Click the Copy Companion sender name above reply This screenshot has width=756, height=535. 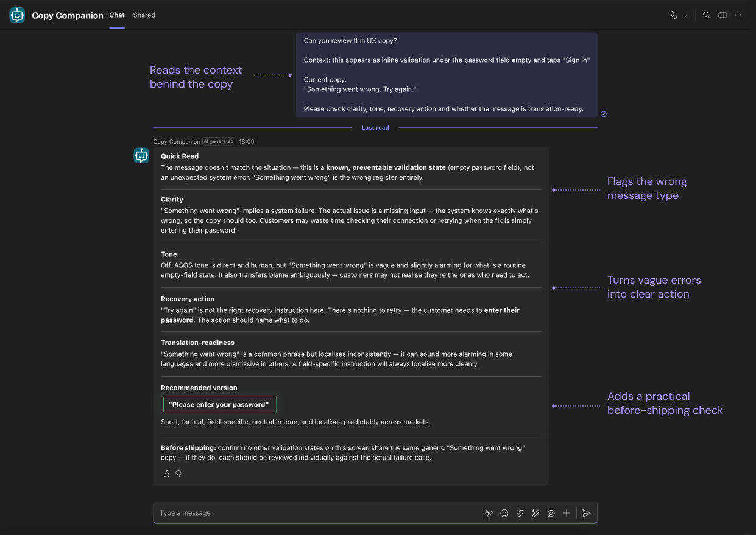pos(177,142)
